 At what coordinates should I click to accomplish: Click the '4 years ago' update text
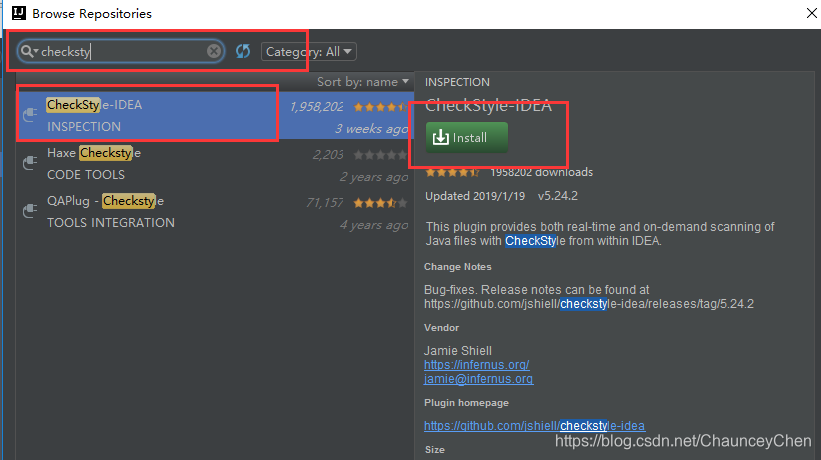pos(374,225)
